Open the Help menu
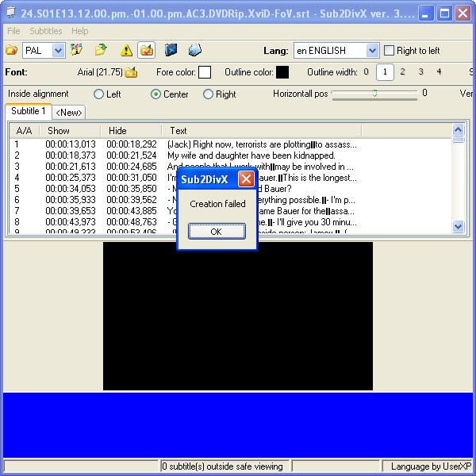 pos(80,31)
